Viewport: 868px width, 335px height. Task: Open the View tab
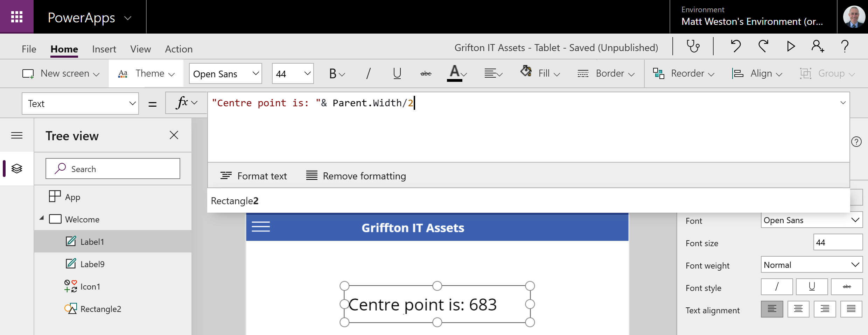tap(141, 49)
